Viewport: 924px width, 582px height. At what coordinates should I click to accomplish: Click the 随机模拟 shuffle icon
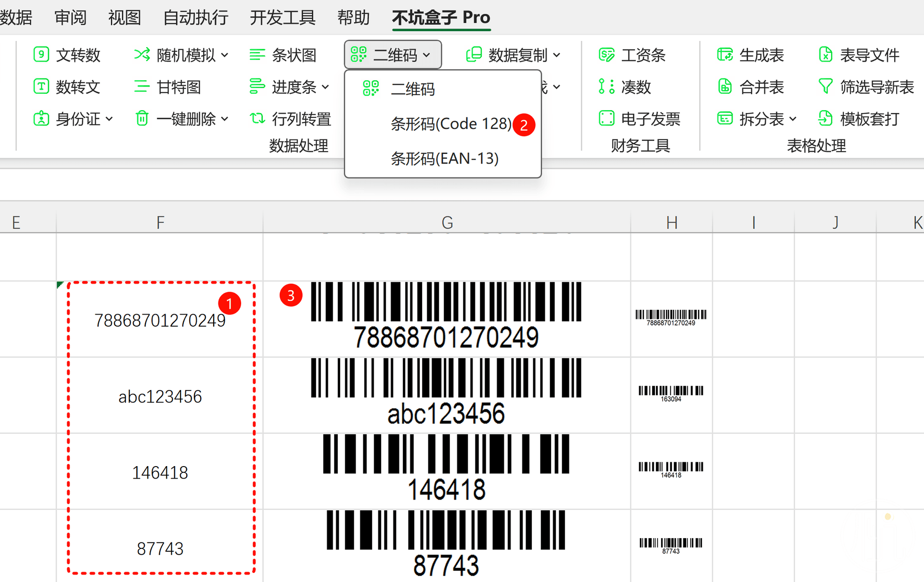[x=142, y=54]
